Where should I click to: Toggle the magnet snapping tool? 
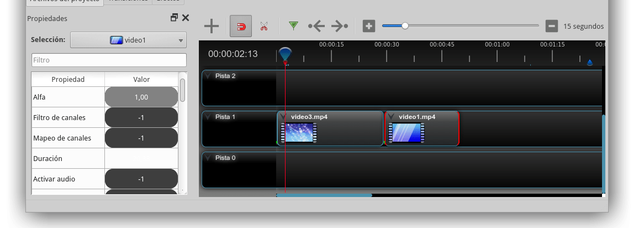pos(241,26)
